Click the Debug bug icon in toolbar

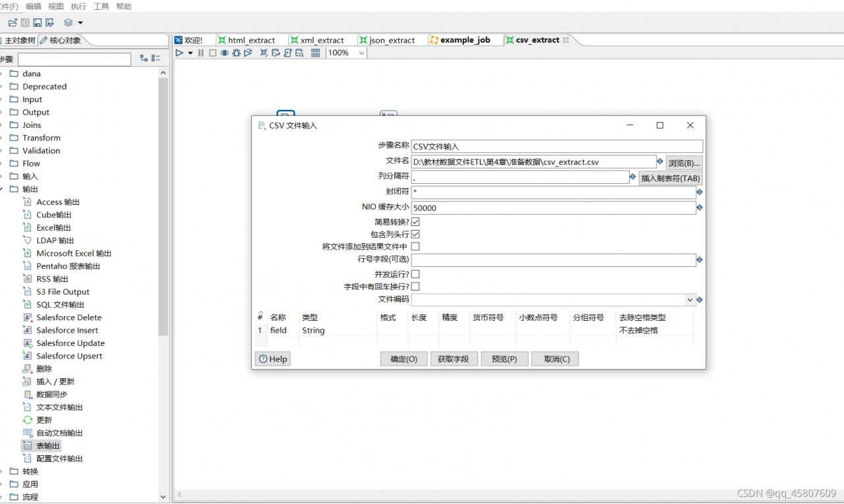(236, 53)
